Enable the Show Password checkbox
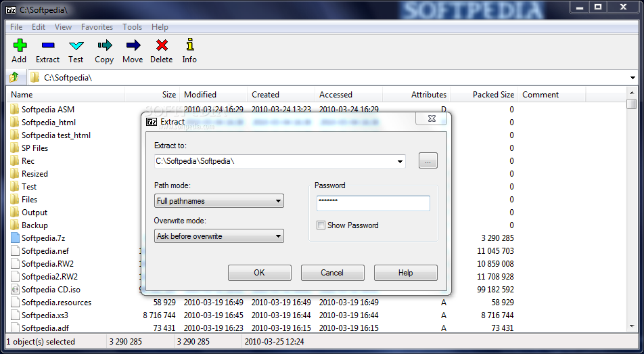 click(321, 225)
